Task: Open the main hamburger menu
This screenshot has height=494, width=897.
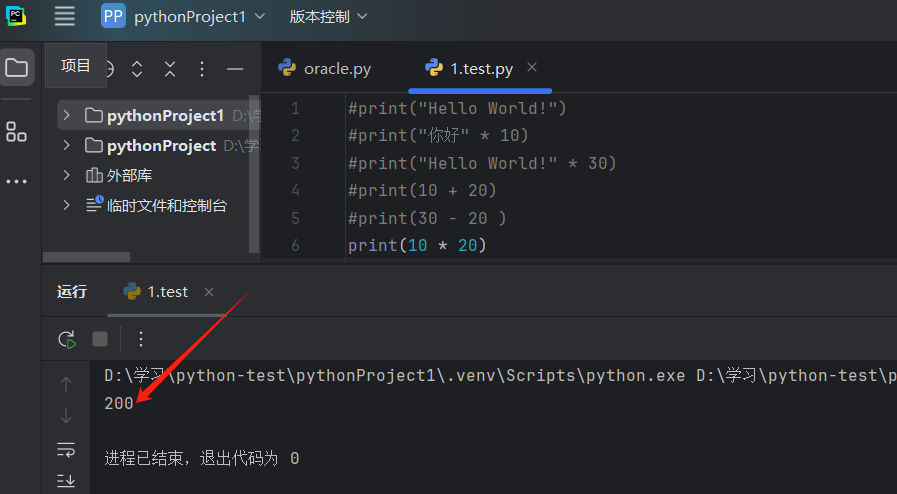Action: coord(64,16)
